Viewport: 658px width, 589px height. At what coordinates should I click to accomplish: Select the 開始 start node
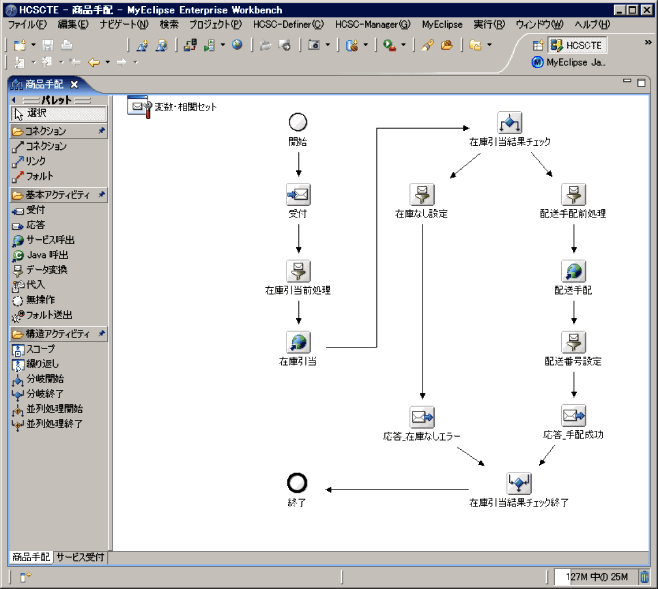tap(298, 122)
